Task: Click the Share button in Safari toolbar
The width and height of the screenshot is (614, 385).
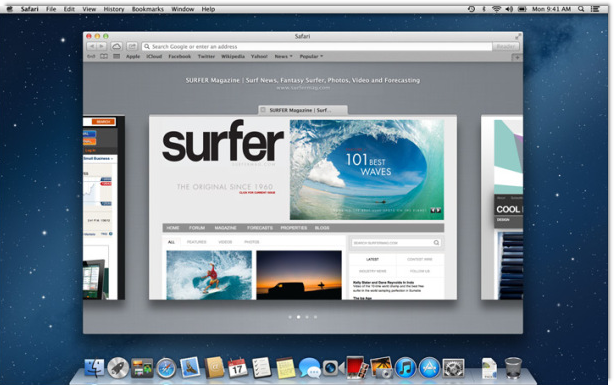Action: tap(132, 46)
